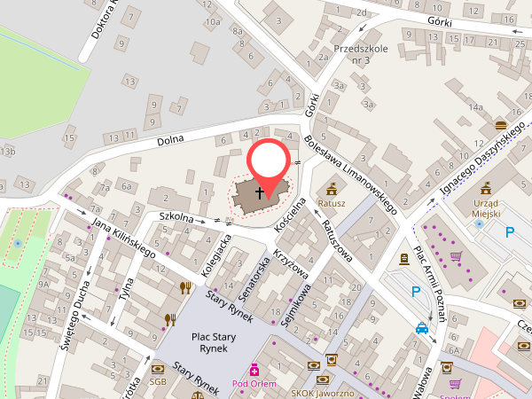Click the Plac Stary Rynek label
The image size is (532, 399).
[214, 342]
